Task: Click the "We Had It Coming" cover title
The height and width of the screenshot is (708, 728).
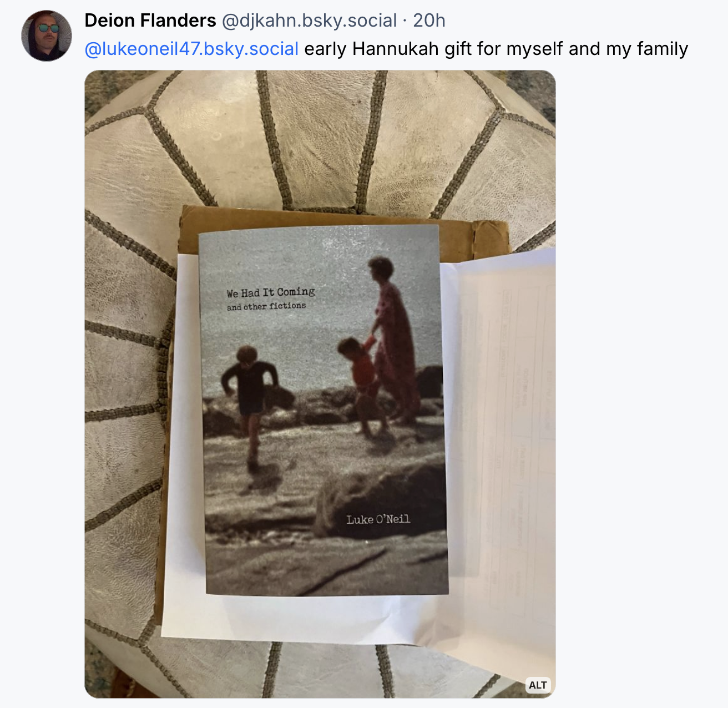Action: 270,292
